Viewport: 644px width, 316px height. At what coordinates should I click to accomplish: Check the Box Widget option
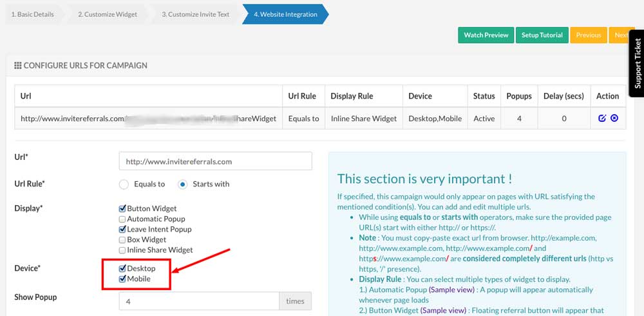pyautogui.click(x=122, y=240)
